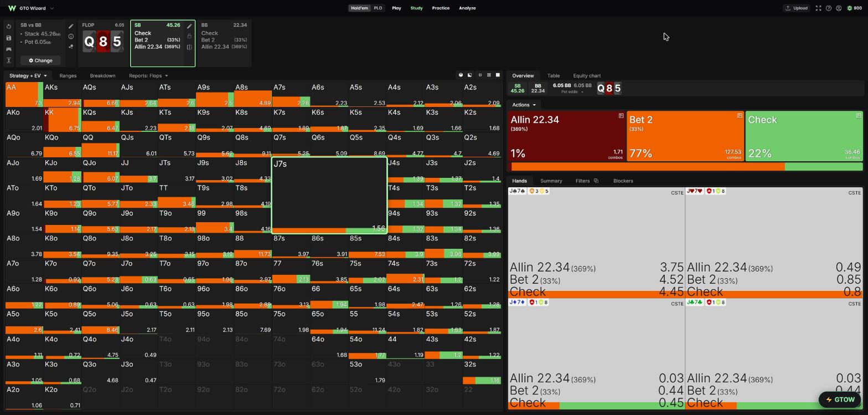The width and height of the screenshot is (868, 415).
Task: Toggle the lock icon in the SB node
Action: click(x=189, y=37)
